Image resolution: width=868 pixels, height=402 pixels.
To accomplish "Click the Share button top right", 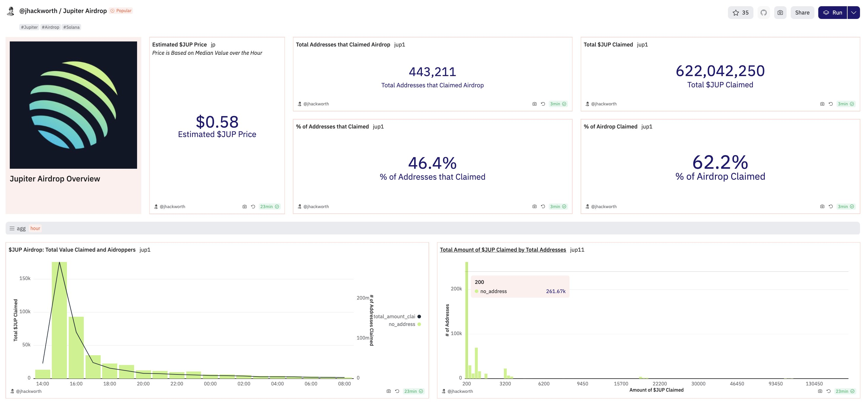I will [x=802, y=12].
